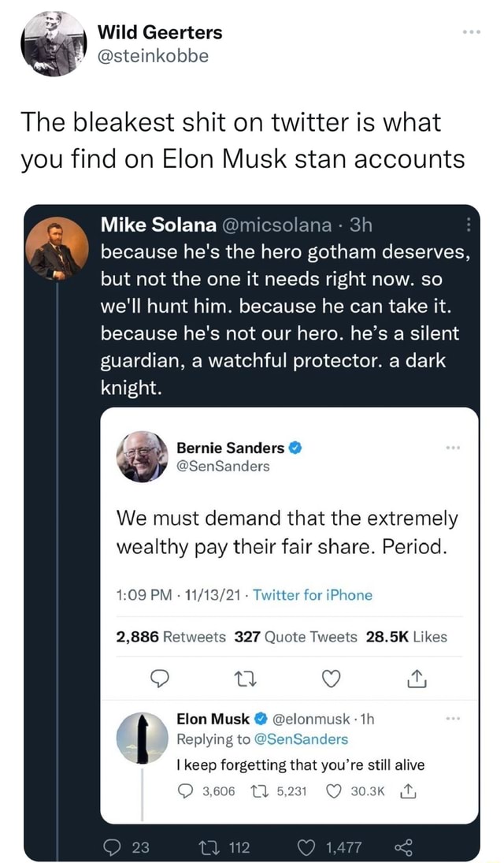Click the Twitter for iPhone link
Screen dimensions: 504x863
[312, 595]
